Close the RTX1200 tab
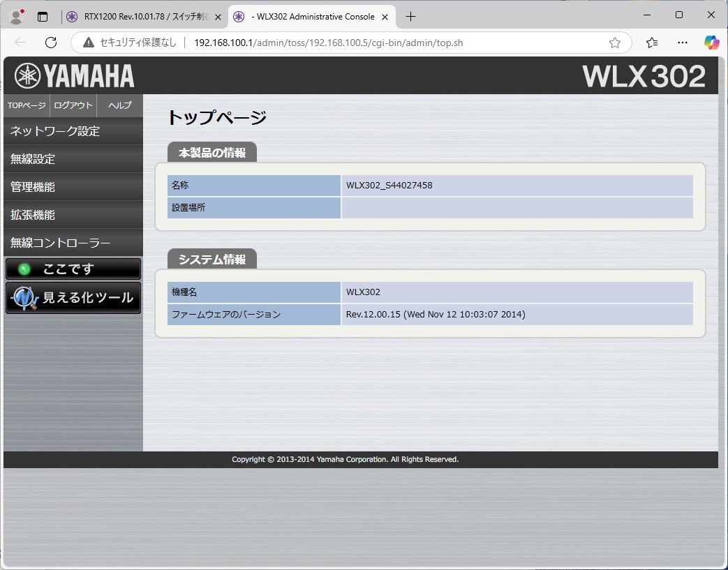The width and height of the screenshot is (728, 570). 218,17
